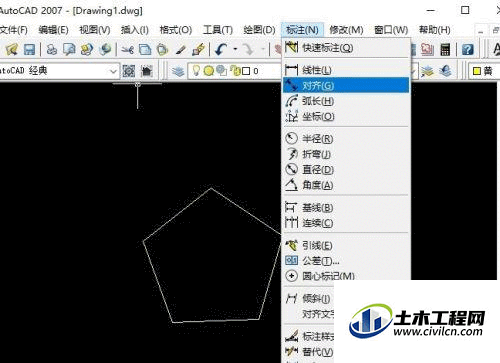This screenshot has width=500, height=363.
Task: Click the Match Properties brush icon
Action: (x=180, y=50)
